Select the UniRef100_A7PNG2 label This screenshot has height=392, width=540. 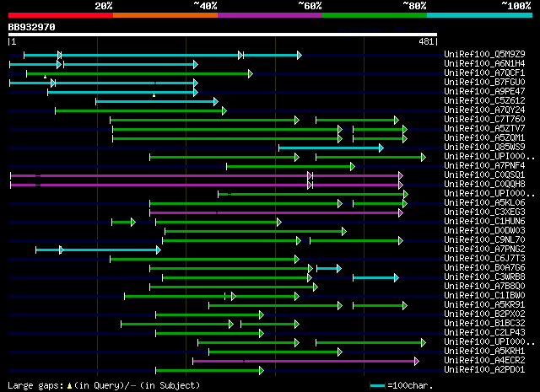coord(484,250)
